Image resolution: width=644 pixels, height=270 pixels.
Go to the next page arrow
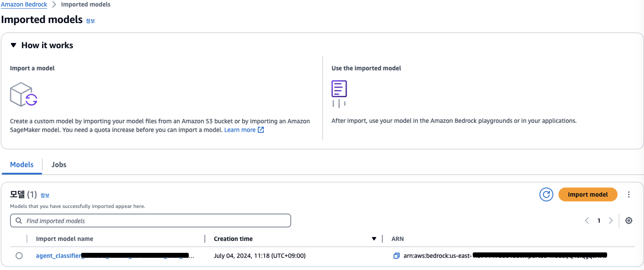pos(611,221)
